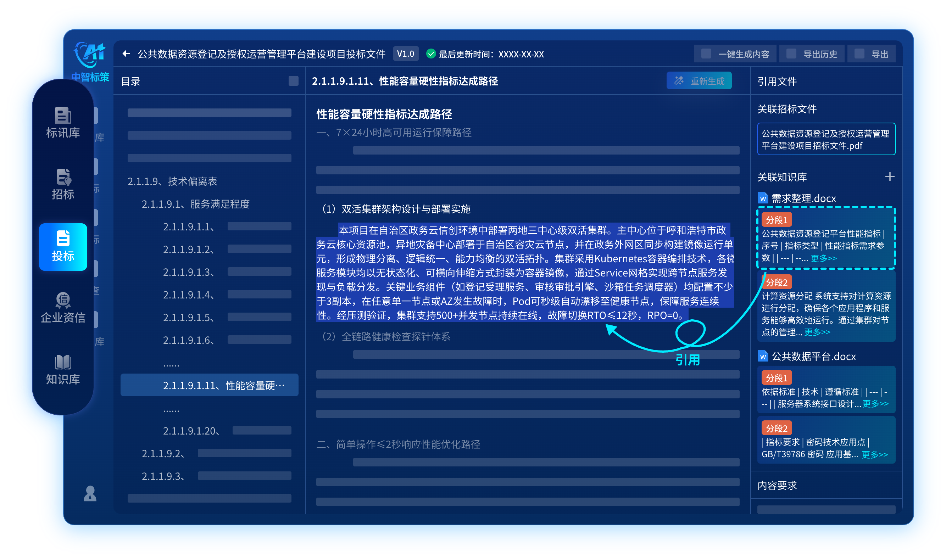Screen dimensions: 946x560
Task: Select 投标 in the sidebar
Action: pos(63,246)
